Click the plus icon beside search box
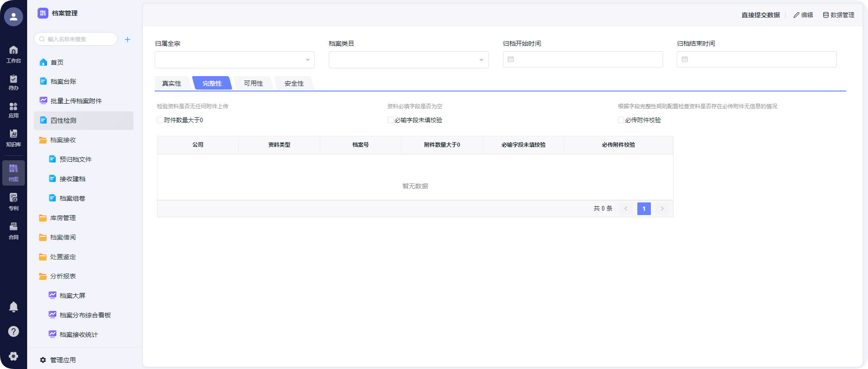This screenshot has width=868, height=369. click(x=128, y=39)
